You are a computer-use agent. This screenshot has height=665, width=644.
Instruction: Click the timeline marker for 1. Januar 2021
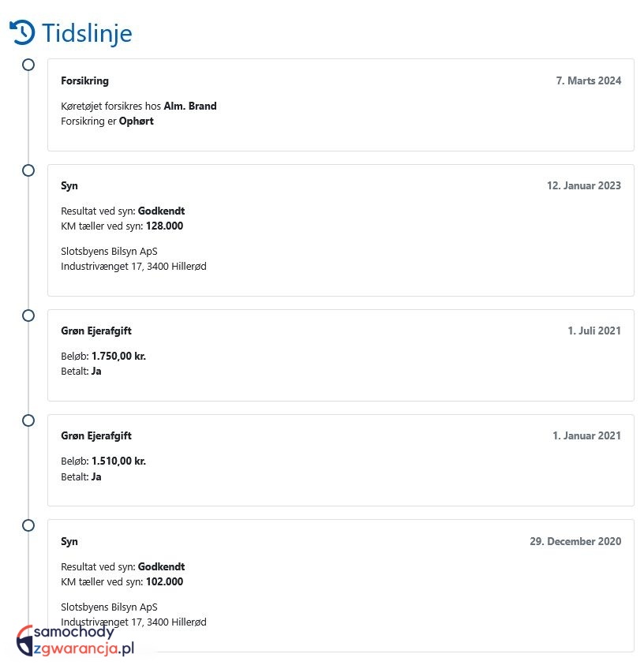pyautogui.click(x=28, y=420)
